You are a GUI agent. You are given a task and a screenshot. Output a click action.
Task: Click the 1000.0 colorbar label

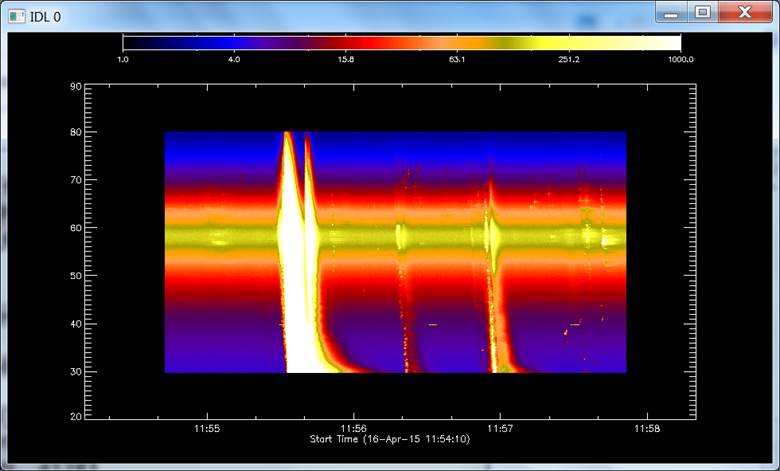pyautogui.click(x=680, y=59)
